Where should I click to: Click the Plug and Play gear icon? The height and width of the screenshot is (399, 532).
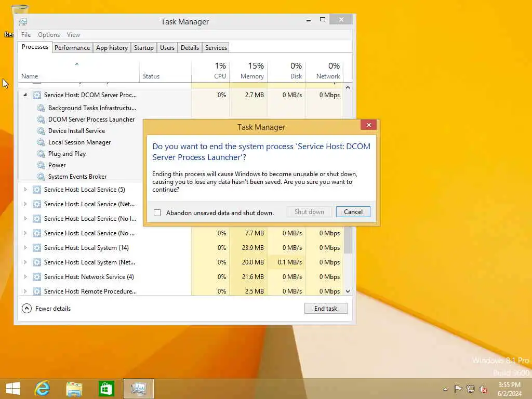[x=41, y=154]
